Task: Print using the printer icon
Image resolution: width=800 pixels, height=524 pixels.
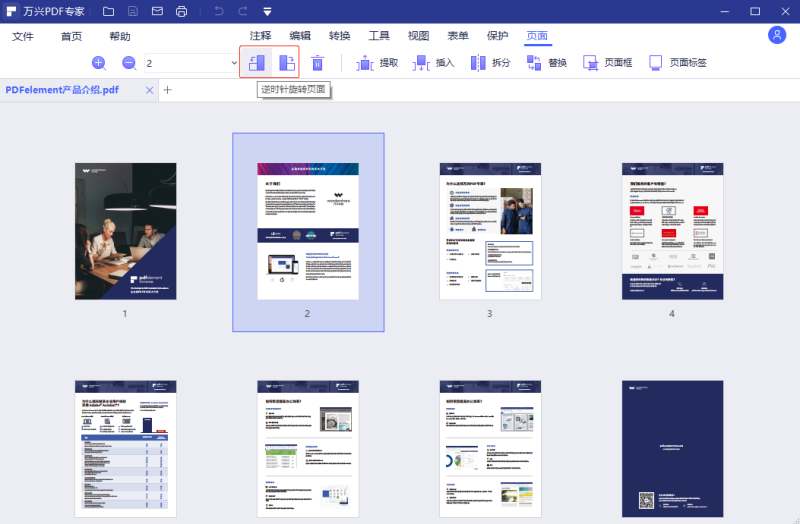Action: (182, 11)
